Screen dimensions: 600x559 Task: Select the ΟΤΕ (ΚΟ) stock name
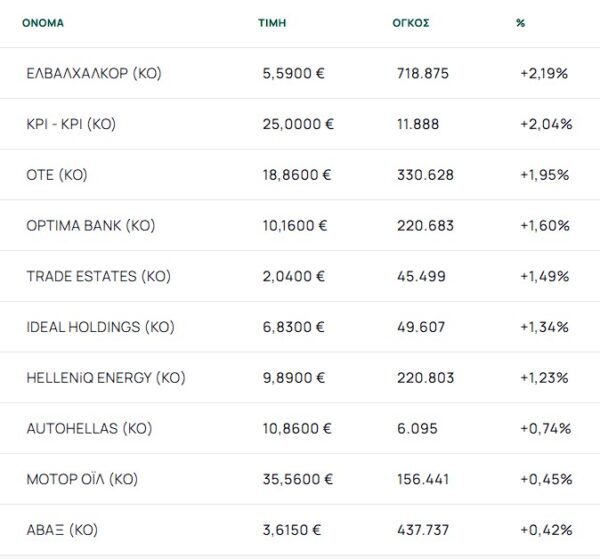pos(57,175)
